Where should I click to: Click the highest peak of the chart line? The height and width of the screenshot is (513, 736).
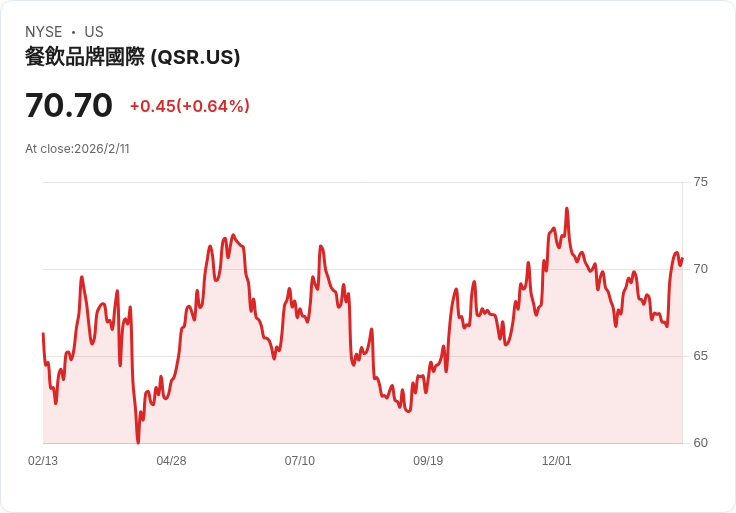point(567,208)
